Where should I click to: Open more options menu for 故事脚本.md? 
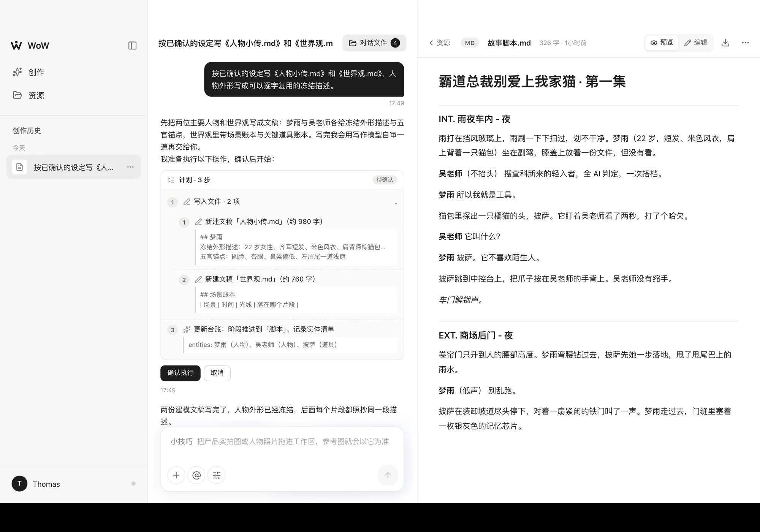pos(746,43)
